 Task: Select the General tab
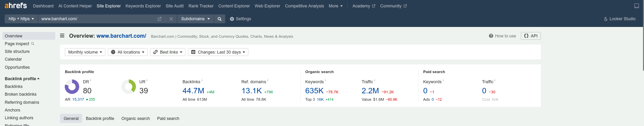71,118
